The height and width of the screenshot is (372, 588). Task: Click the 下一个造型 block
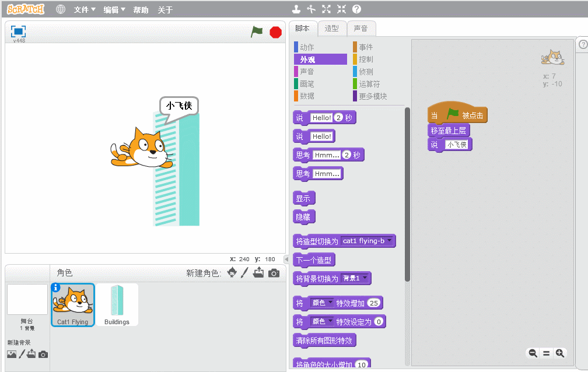tap(314, 260)
